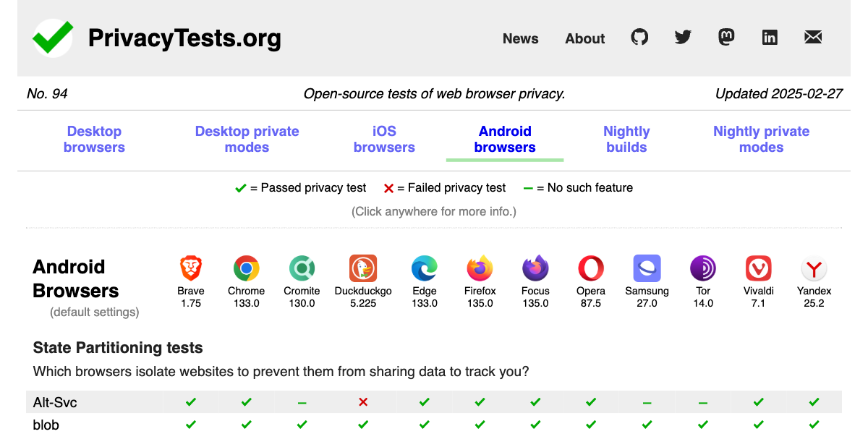Click the email envelope icon

pos(813,37)
